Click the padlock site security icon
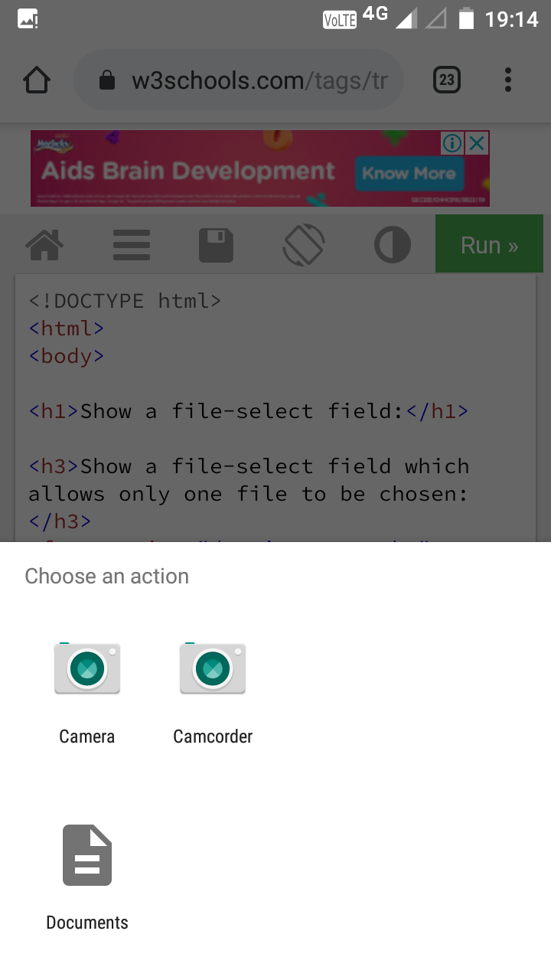 pos(107,80)
